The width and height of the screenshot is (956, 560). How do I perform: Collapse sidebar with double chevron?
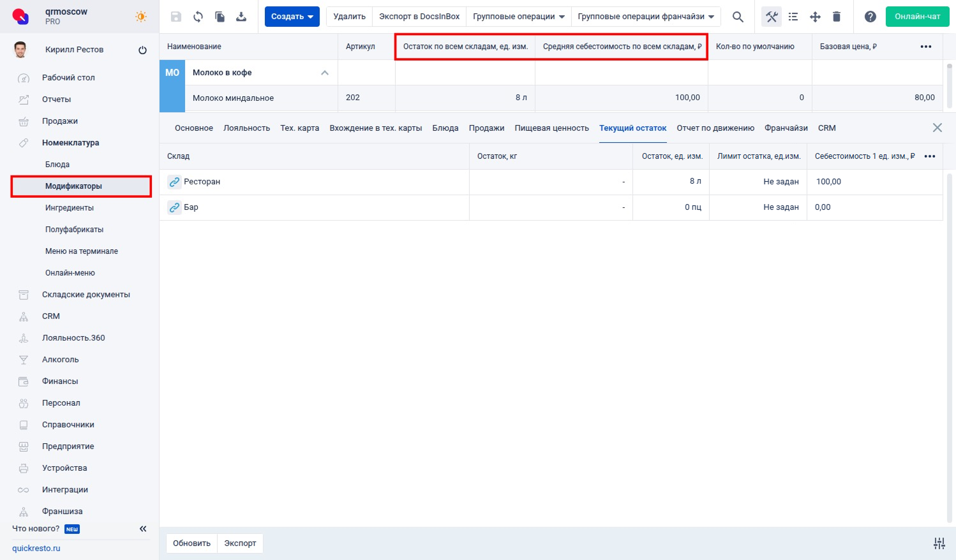tap(143, 529)
